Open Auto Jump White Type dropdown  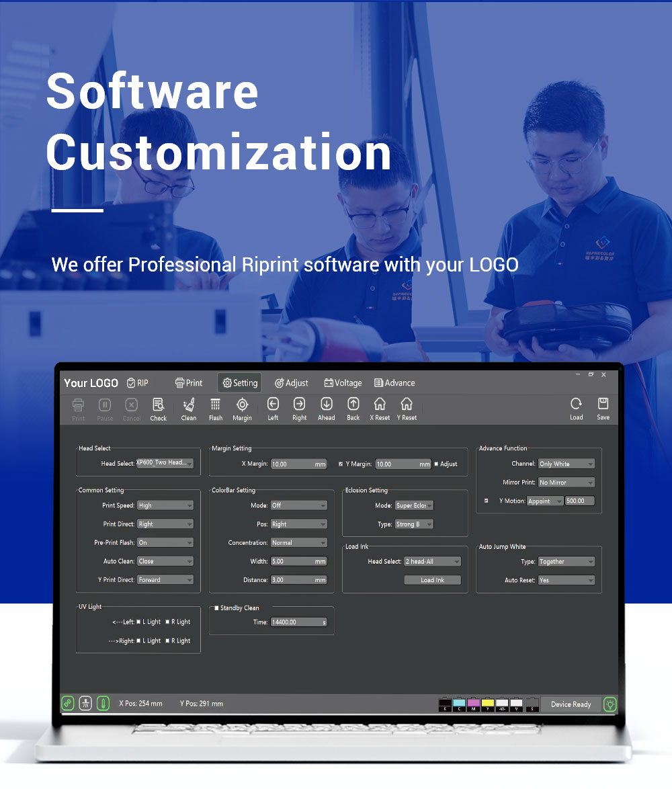click(x=566, y=561)
